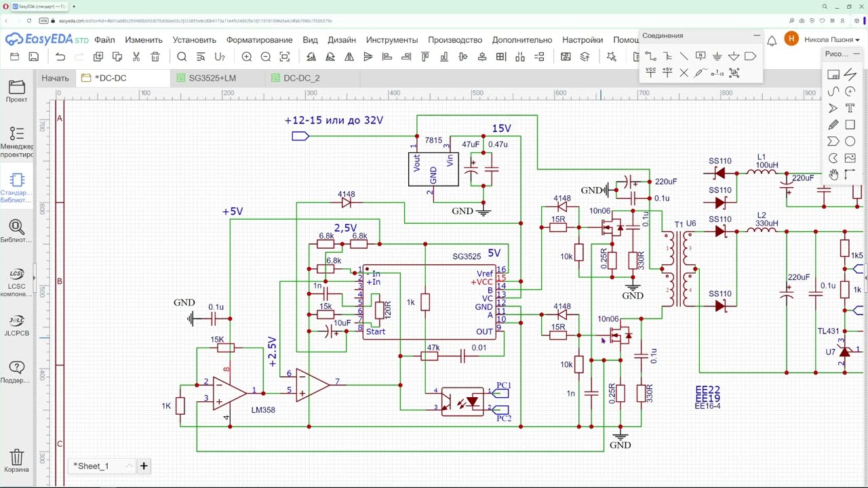Screen dimensions: 868x488
Task: Open Sheet_1 tab chevron menu
Action: 130,466
